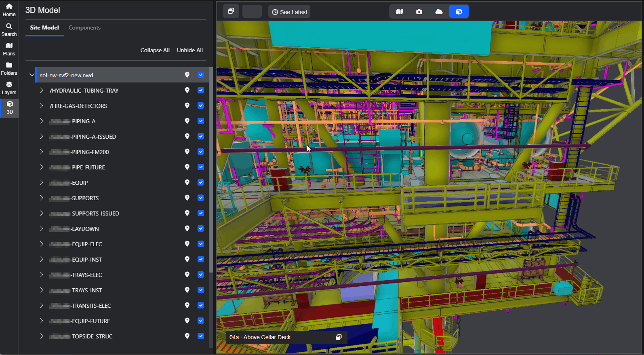Open the Folders sidebar item
This screenshot has width=644, height=355.
tap(9, 69)
